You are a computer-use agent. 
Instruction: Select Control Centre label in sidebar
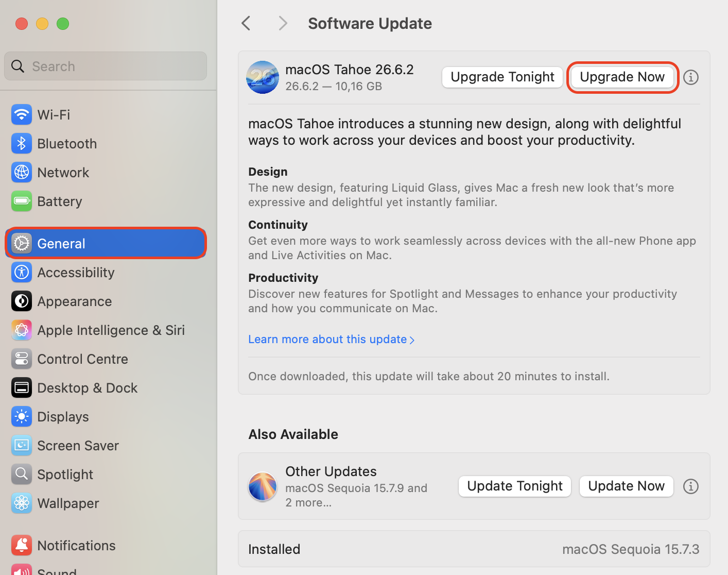click(82, 359)
